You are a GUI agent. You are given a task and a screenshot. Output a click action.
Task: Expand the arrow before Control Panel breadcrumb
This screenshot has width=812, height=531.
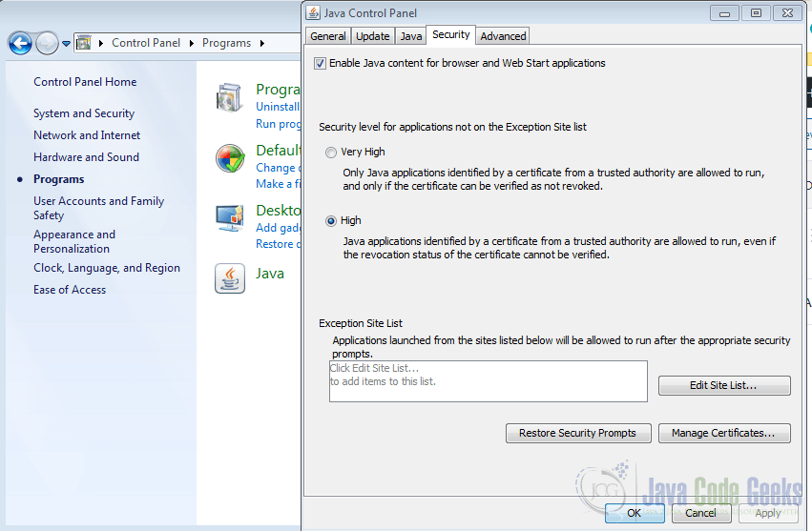coord(101,44)
